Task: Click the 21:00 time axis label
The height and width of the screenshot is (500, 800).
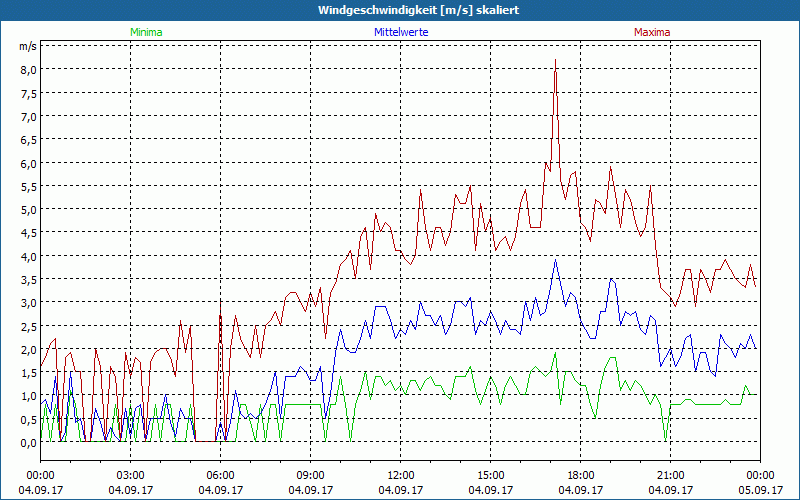Action: click(670, 476)
